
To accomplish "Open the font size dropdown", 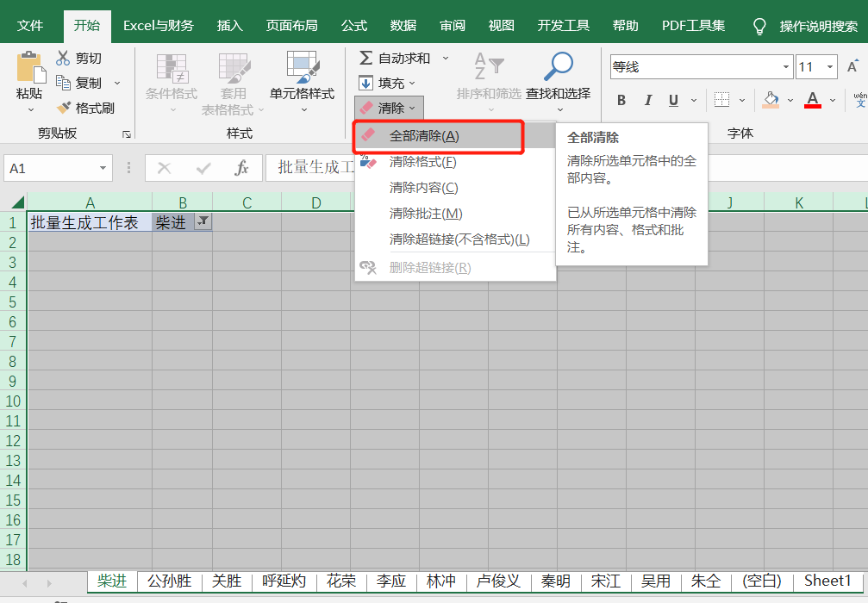I will pos(830,67).
